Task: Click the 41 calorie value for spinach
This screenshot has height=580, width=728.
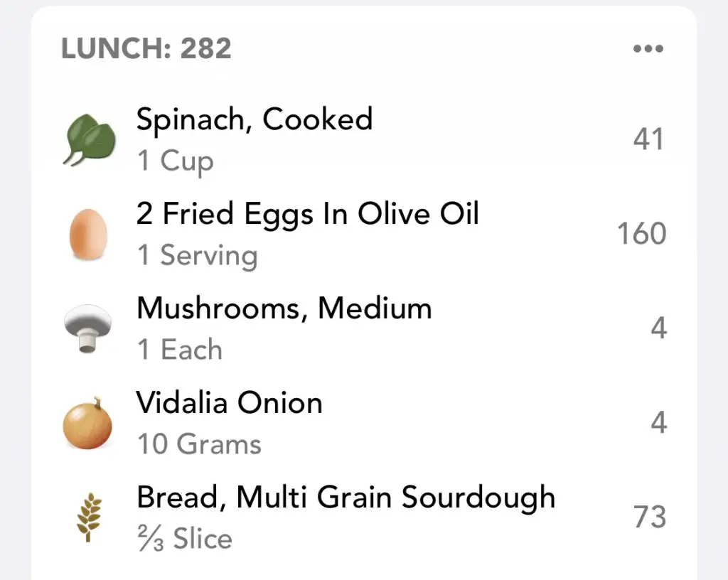Action: [x=648, y=139]
